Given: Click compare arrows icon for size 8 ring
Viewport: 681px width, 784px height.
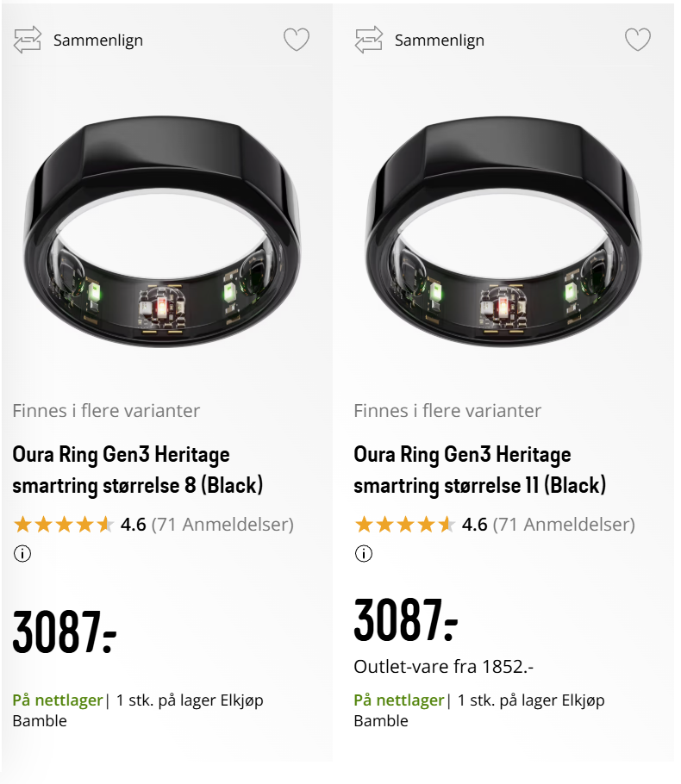Looking at the screenshot, I should (x=27, y=40).
